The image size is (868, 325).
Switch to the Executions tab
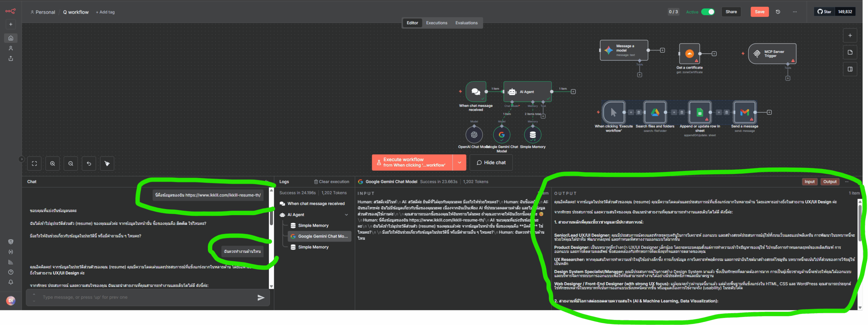[436, 23]
